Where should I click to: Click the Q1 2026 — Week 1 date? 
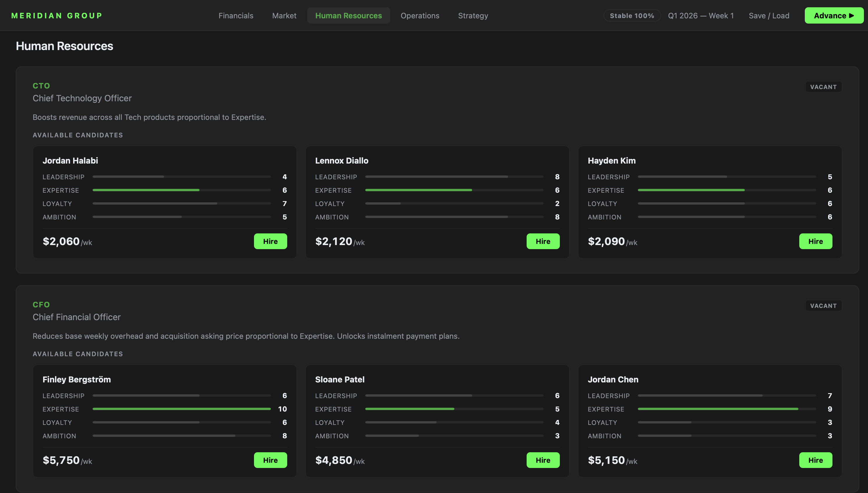(701, 16)
